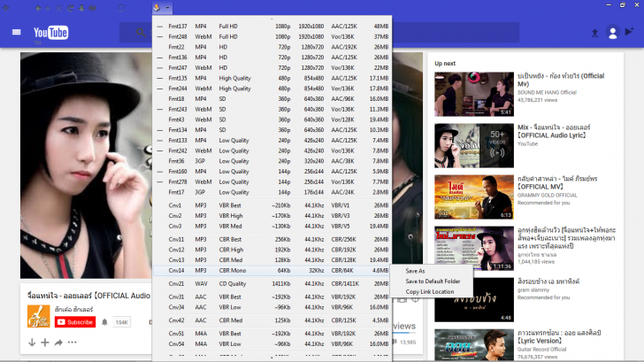The image size is (644, 362).
Task: Toggle the notification bell next to Subscribe
Action: (x=104, y=322)
